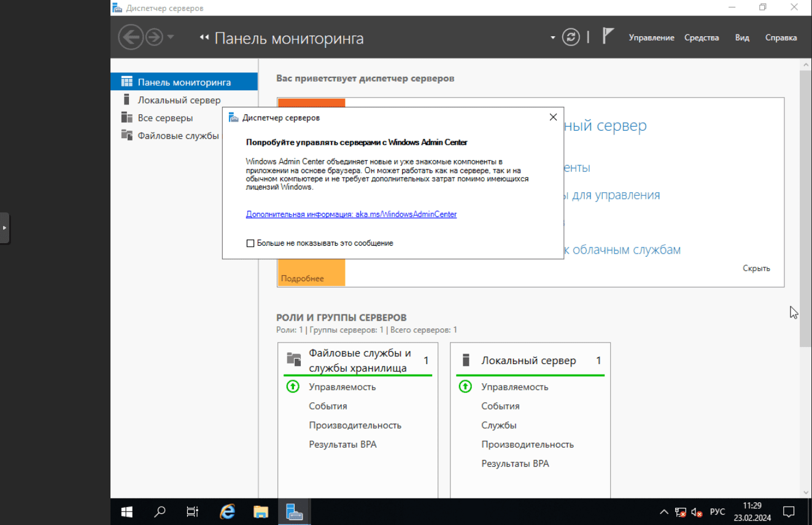Launch Internet Explorer from taskbar
This screenshot has height=525, width=812.
227,511
